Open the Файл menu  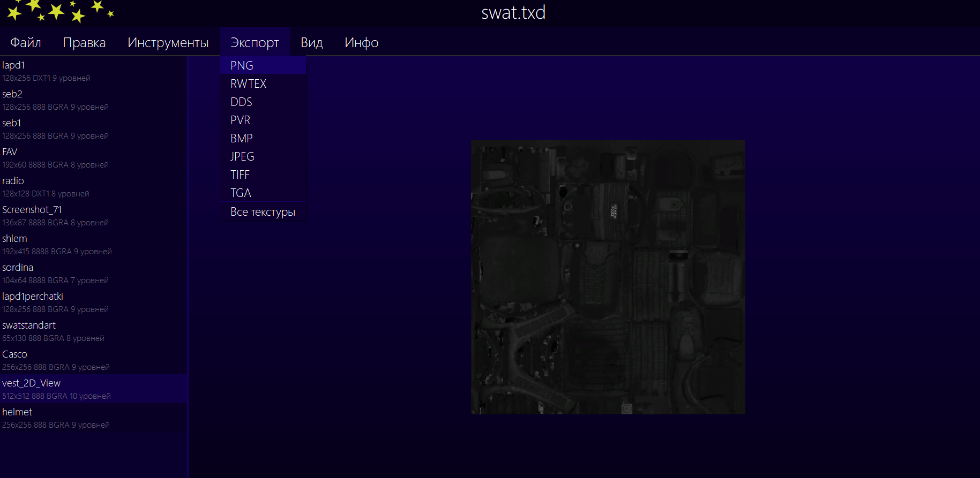[x=26, y=42]
